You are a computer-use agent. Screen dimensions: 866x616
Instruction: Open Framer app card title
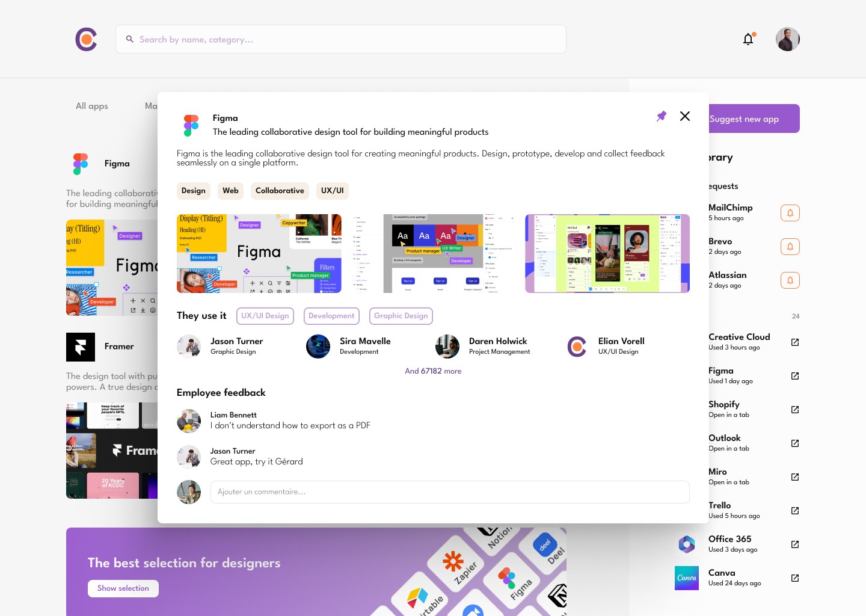119,346
